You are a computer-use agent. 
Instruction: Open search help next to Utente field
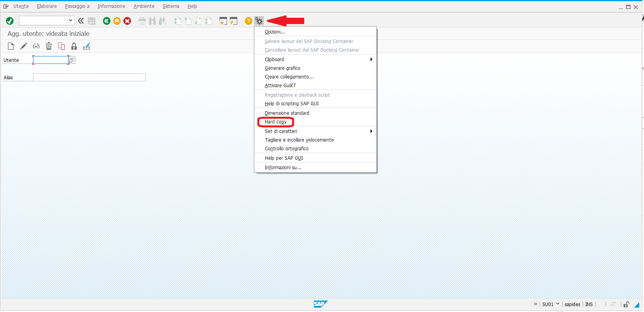tap(72, 60)
